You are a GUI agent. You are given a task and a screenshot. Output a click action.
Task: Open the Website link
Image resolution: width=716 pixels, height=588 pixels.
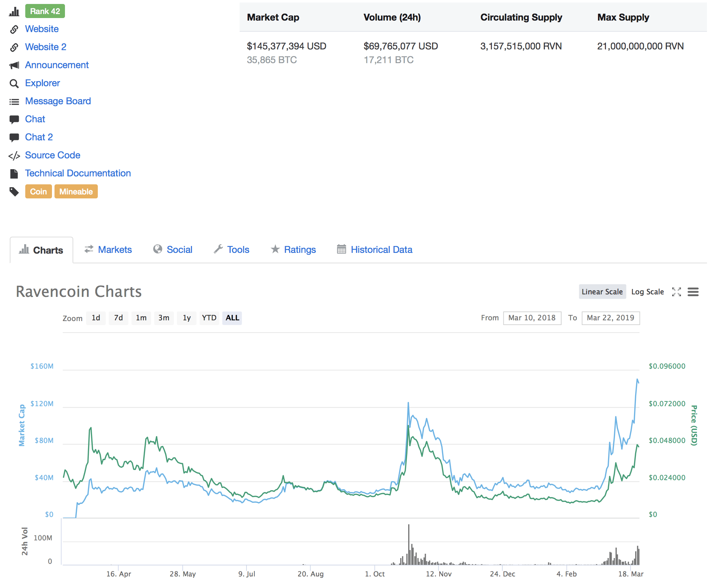click(x=42, y=29)
